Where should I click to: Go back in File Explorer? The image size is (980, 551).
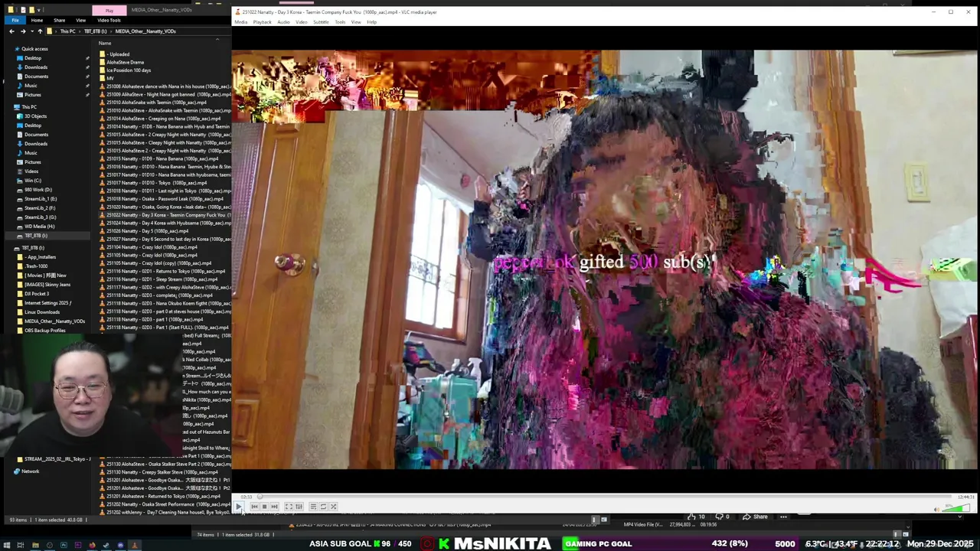(11, 31)
